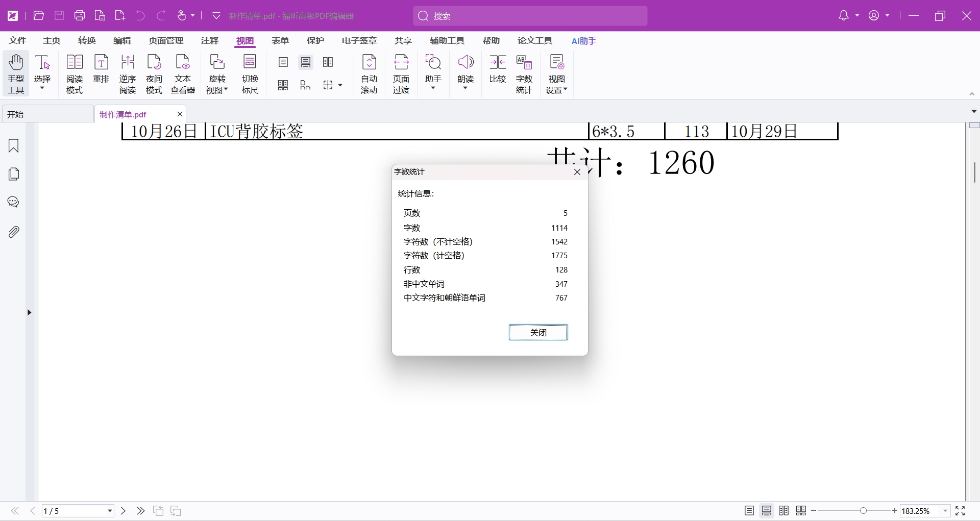
Task: Open the 比较 compare tool
Action: coord(497,70)
